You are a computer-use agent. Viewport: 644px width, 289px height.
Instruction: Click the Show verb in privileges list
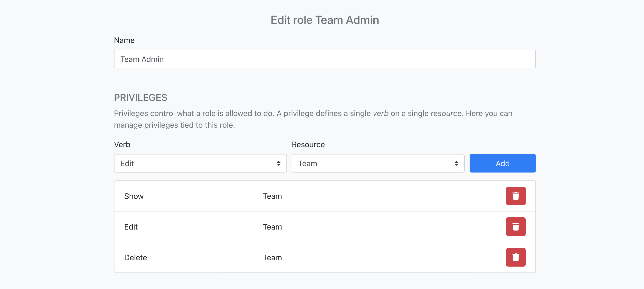pyautogui.click(x=134, y=196)
